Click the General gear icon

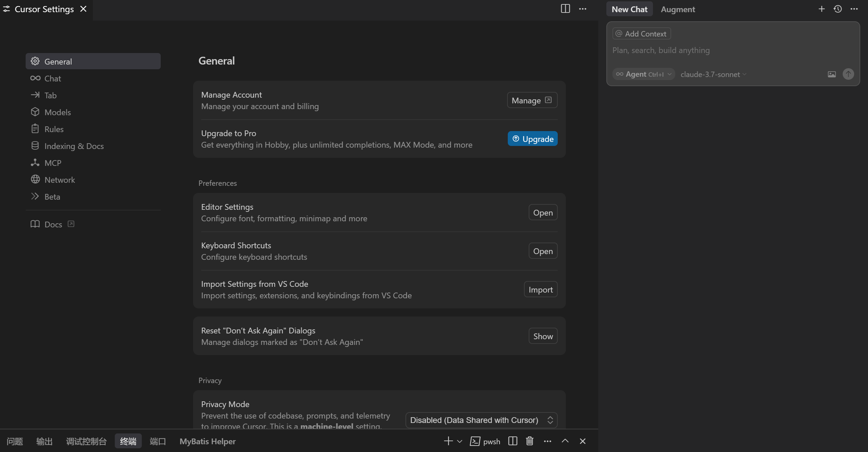pyautogui.click(x=35, y=61)
